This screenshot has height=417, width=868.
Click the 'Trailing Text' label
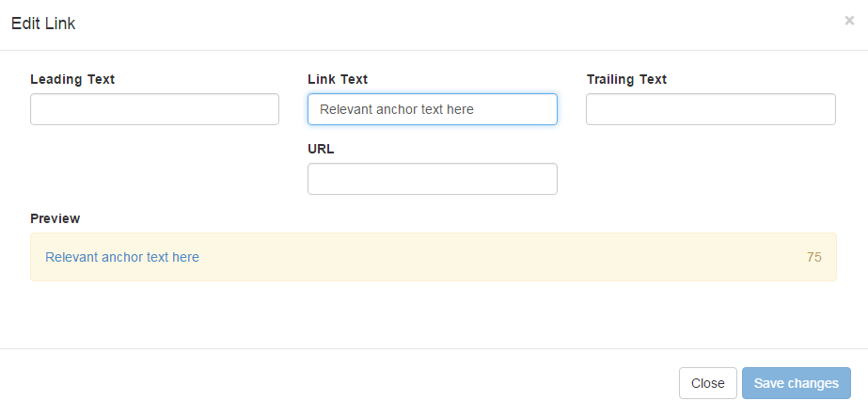[626, 79]
